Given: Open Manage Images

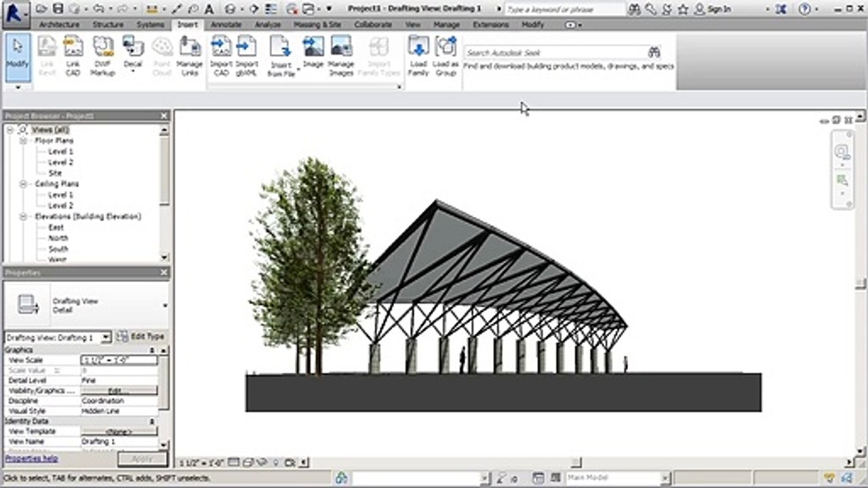Looking at the screenshot, I should 341,56.
